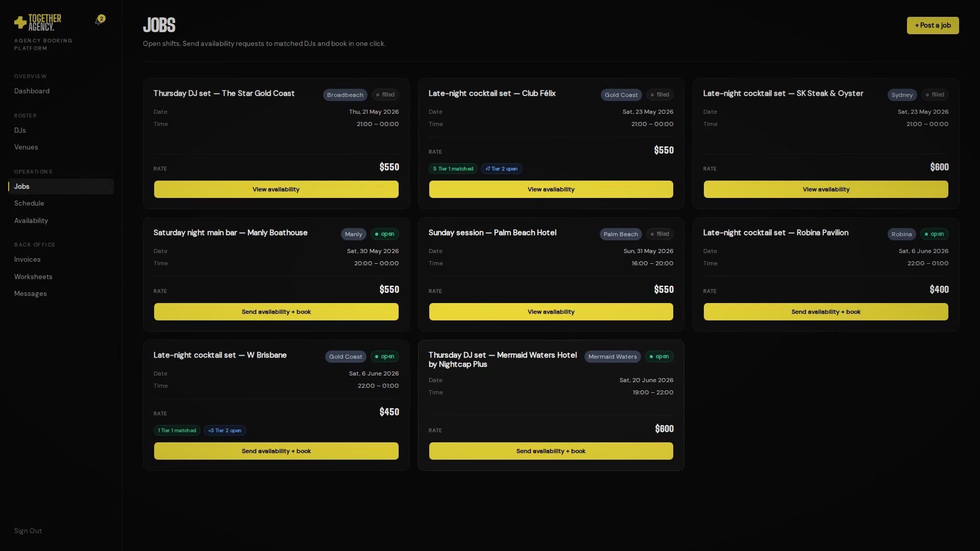
Task: Click open status on Robina Pavilion card
Action: (x=934, y=234)
